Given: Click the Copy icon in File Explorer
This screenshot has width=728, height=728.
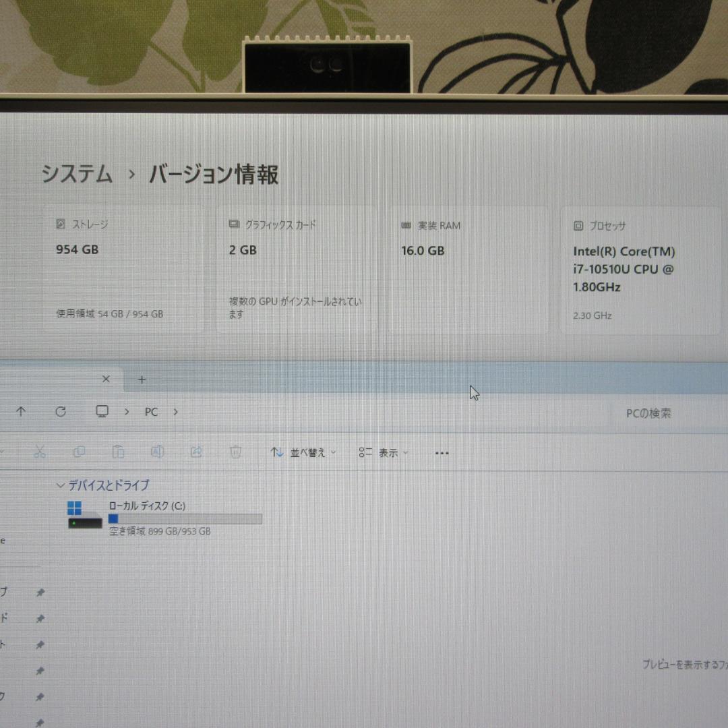Looking at the screenshot, I should coord(79,452).
